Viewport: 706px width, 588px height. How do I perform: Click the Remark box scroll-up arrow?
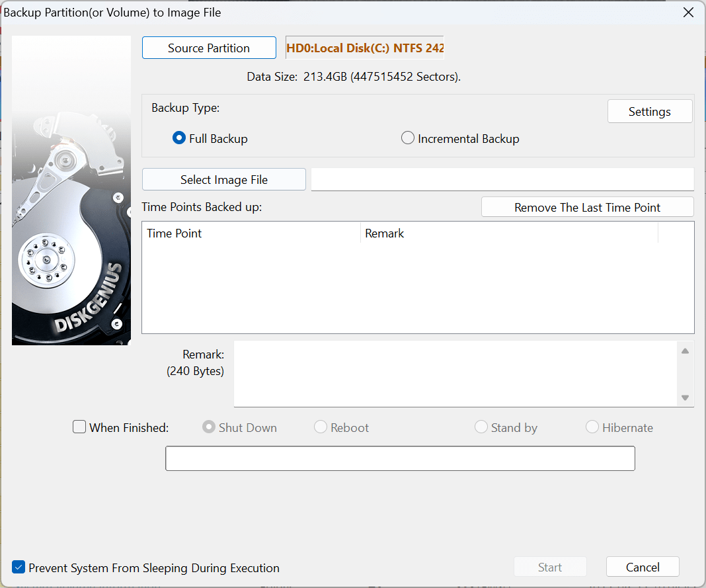[x=686, y=351]
